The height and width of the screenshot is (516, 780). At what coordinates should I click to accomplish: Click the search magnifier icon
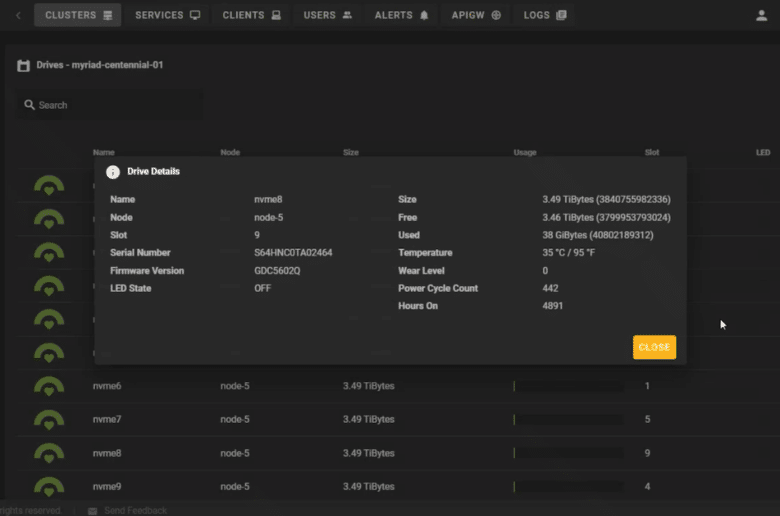point(29,105)
